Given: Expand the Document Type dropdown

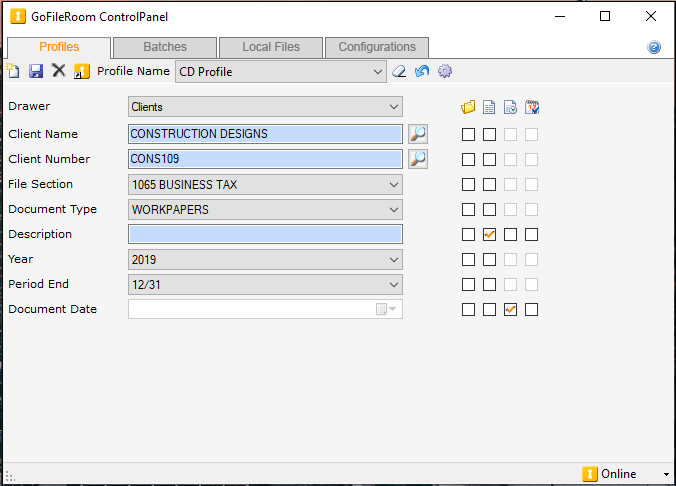Looking at the screenshot, I should (394, 209).
